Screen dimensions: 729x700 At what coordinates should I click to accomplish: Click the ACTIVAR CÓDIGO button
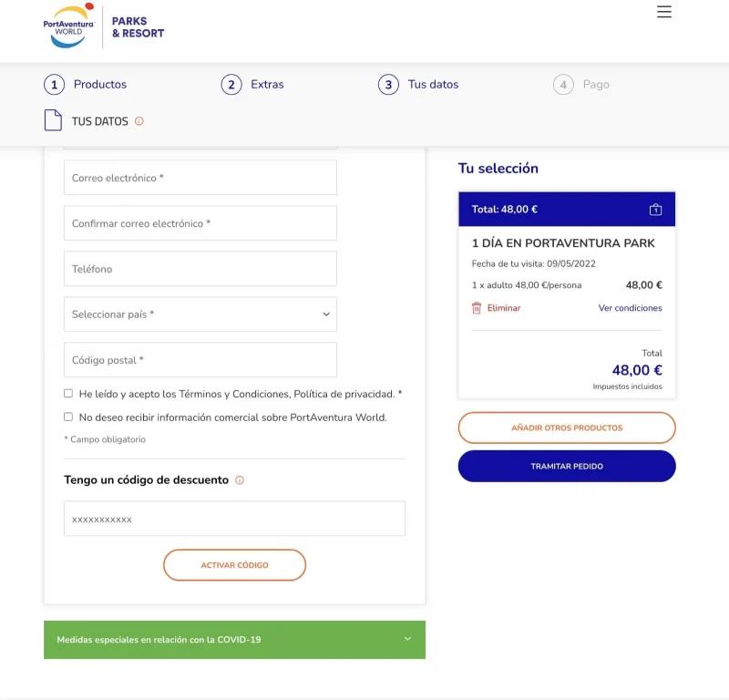[x=234, y=565]
